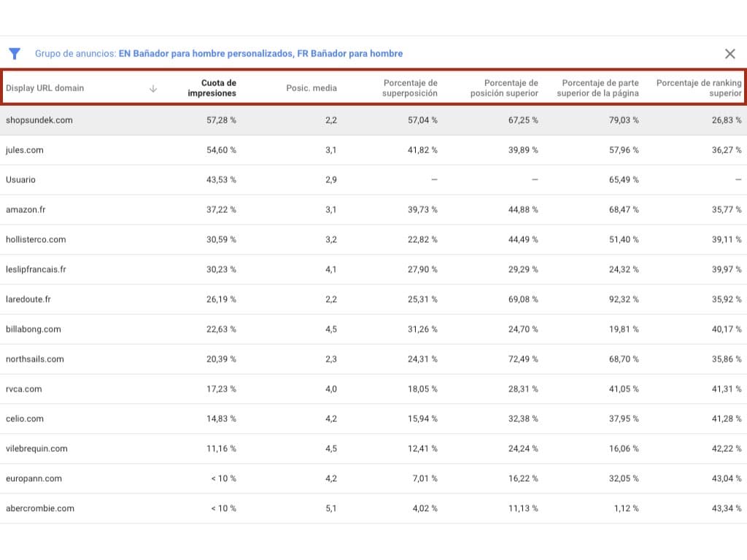The image size is (747, 560).
Task: Select amazon.fr in the domain list
Action: [x=26, y=209]
